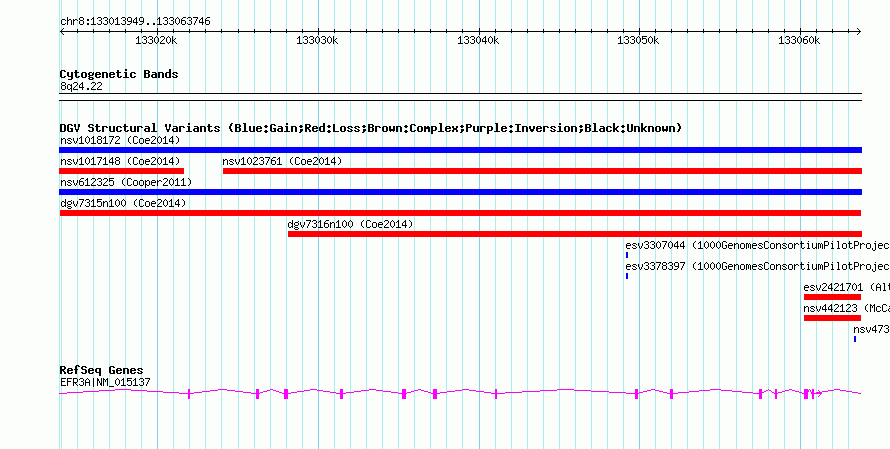Click the red nsv1017148 loss bar
The height and width of the screenshot is (449, 890).
(121, 171)
